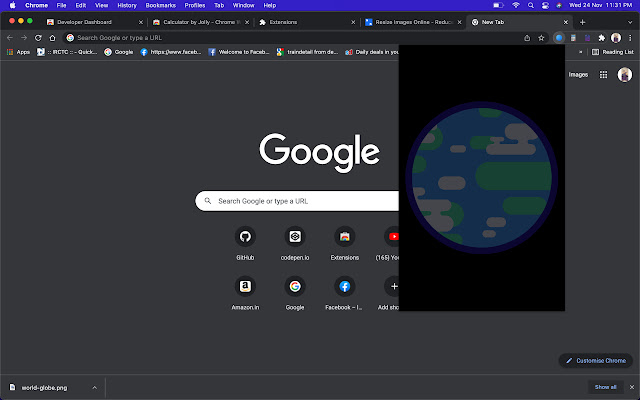Expand the bookmarks overflow chevron
Image resolution: width=640 pixels, height=400 pixels.
coord(580,52)
